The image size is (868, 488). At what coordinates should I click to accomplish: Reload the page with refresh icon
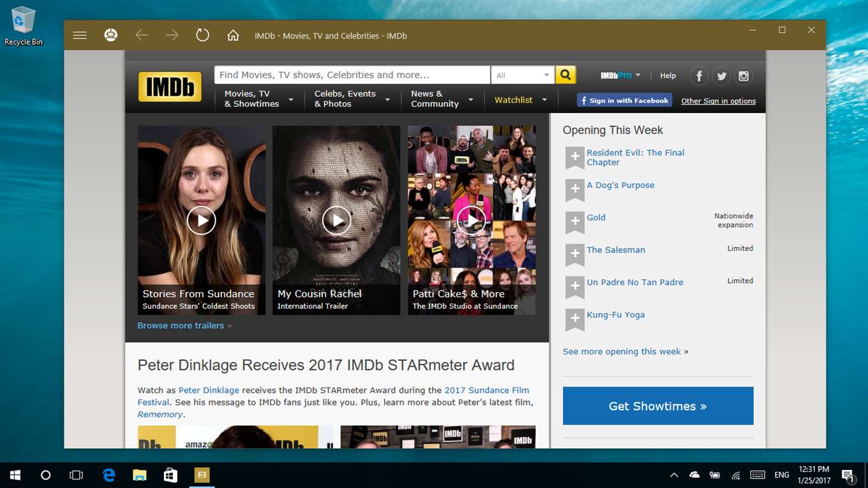coord(203,35)
